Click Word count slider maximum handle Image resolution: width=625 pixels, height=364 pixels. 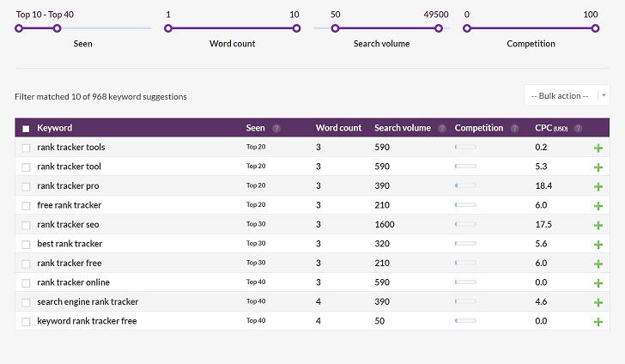pos(296,28)
